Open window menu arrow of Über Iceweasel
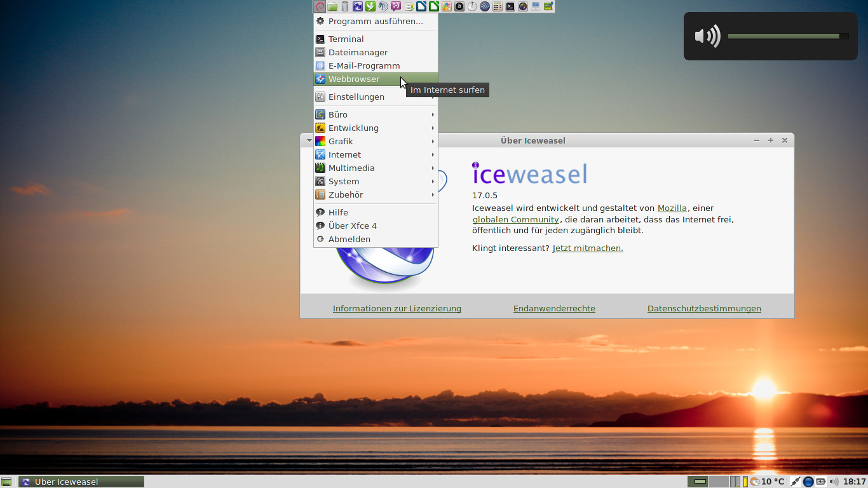The image size is (868, 488). pos(309,140)
